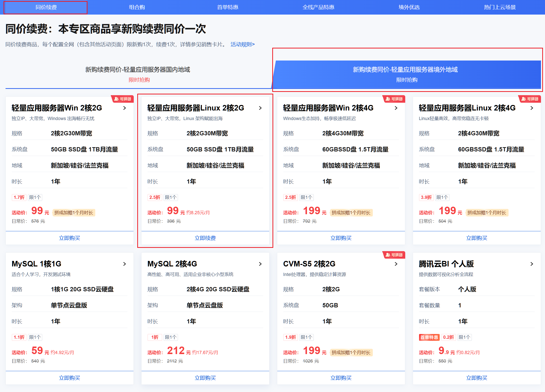Buy MySQL 2核4G via 立即购买
The height and width of the screenshot is (392, 545).
205,378
